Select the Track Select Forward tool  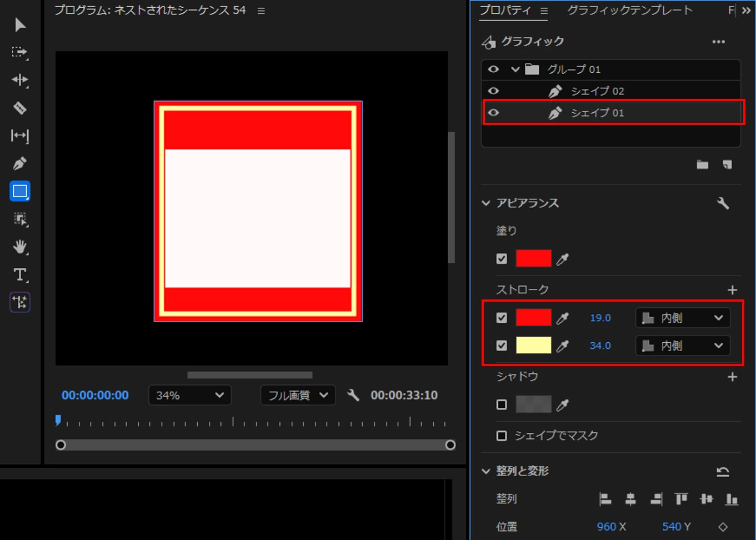pos(20,52)
